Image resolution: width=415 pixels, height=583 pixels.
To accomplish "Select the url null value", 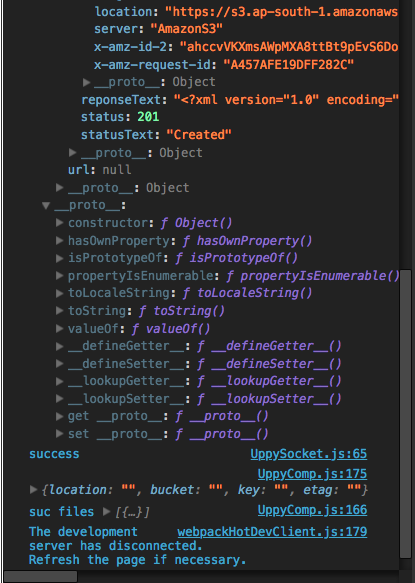I will pyautogui.click(x=117, y=170).
